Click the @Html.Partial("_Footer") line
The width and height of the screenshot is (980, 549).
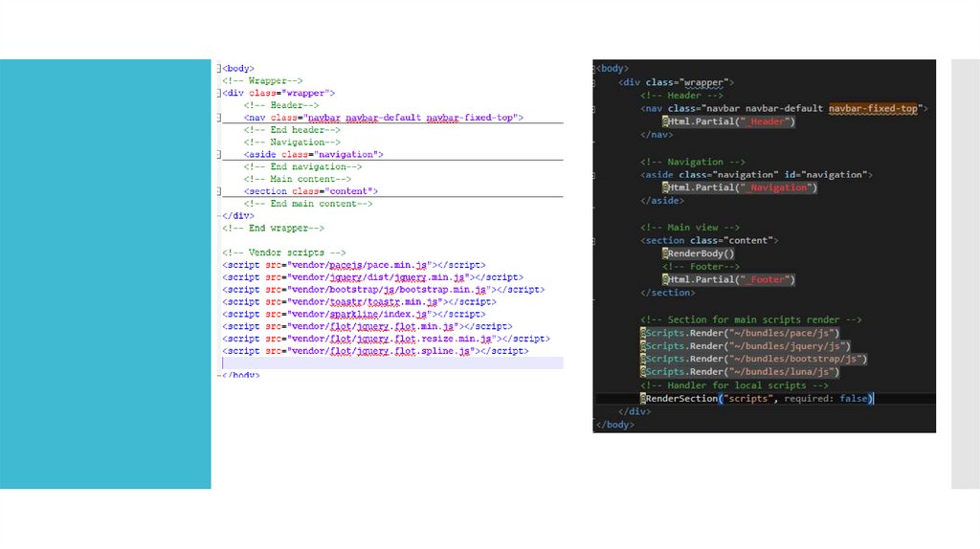[x=728, y=279]
